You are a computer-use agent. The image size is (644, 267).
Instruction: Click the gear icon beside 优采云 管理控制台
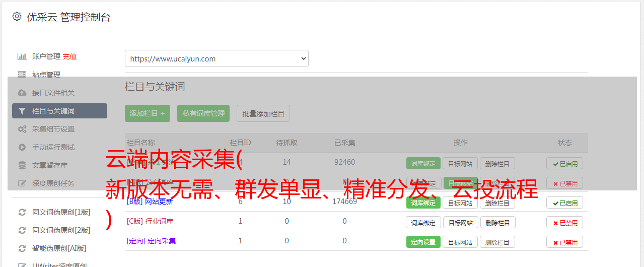pyautogui.click(x=17, y=17)
